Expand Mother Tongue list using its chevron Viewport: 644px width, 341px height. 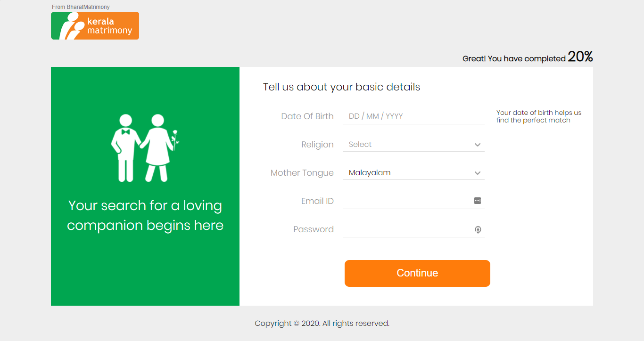pos(477,173)
